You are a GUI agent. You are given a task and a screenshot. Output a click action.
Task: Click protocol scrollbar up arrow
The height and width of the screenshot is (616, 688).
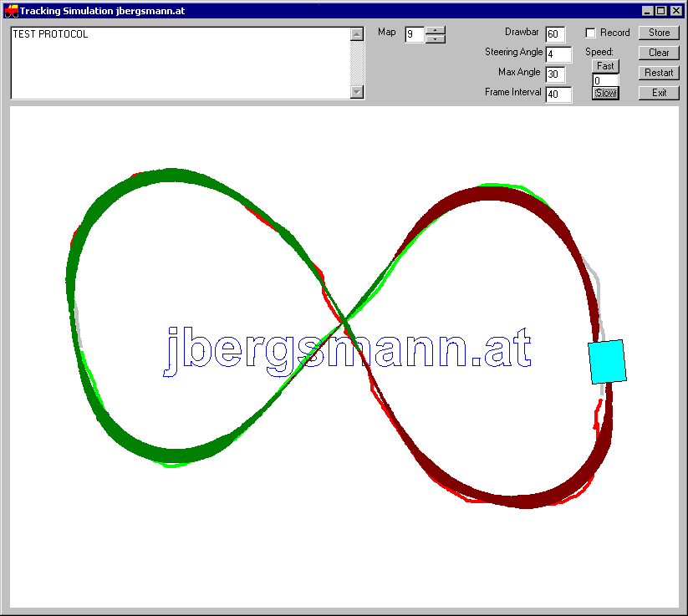[357, 34]
